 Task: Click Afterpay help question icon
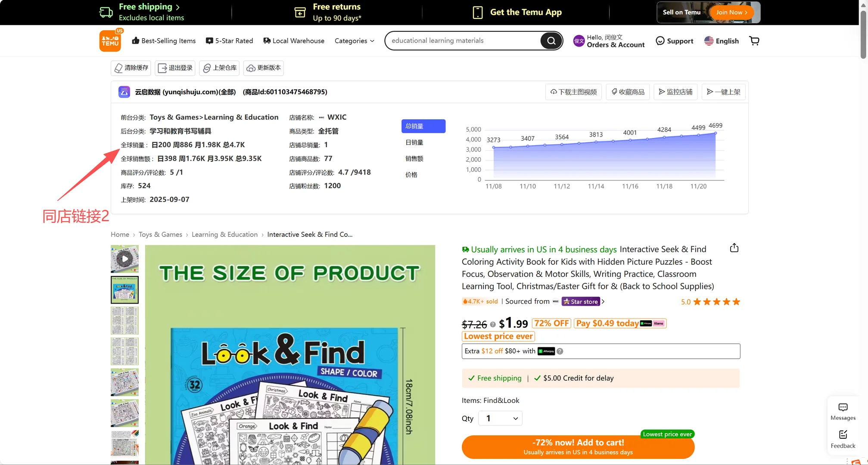[x=560, y=351]
